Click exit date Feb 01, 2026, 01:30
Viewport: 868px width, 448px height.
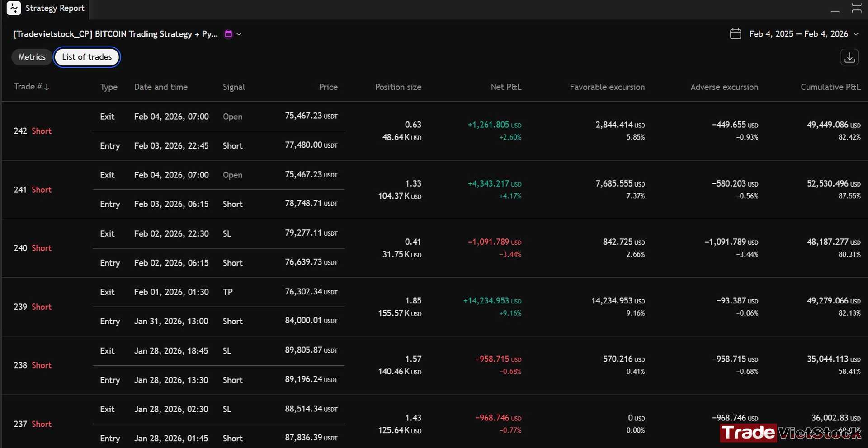pos(171,292)
